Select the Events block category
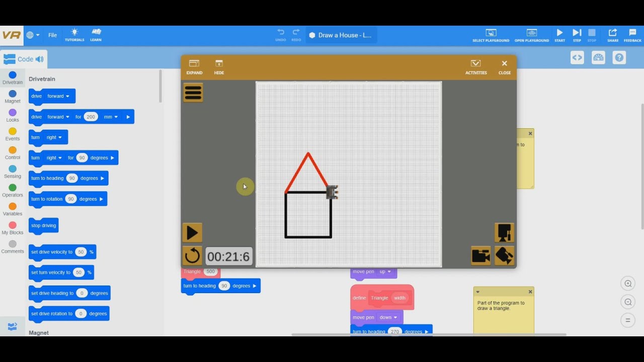The width and height of the screenshot is (644, 362). (x=13, y=134)
